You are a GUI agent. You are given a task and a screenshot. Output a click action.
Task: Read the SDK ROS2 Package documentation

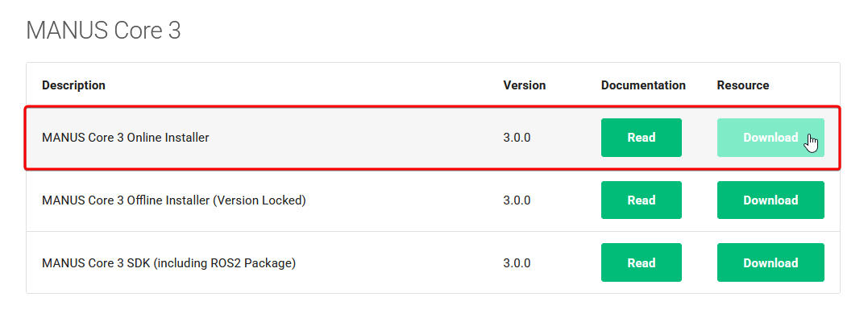click(642, 262)
